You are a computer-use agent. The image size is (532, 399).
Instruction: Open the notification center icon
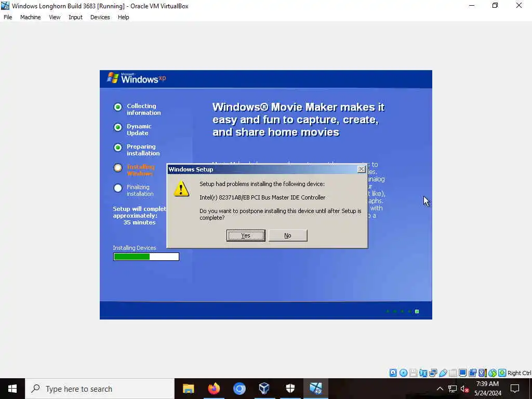[x=515, y=389]
